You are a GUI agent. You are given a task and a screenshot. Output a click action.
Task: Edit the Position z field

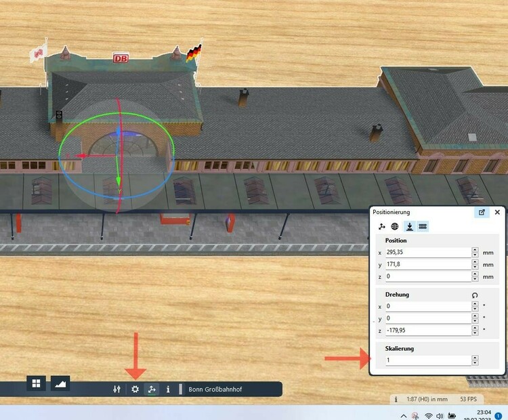(428, 276)
